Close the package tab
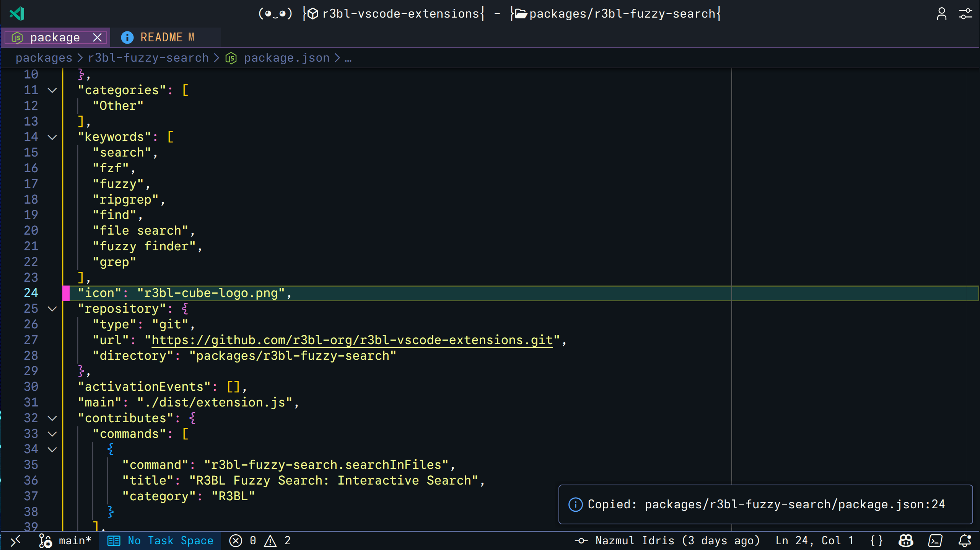The image size is (980, 550). point(98,38)
